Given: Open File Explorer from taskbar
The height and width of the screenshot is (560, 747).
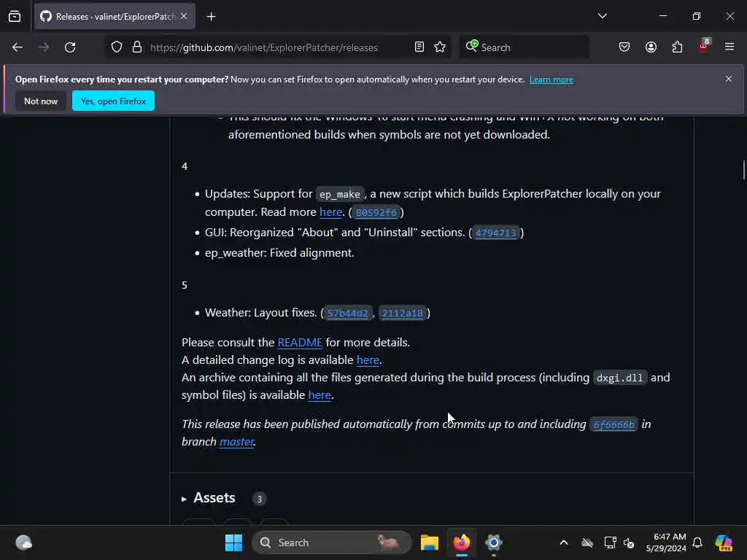Looking at the screenshot, I should pos(429,542).
